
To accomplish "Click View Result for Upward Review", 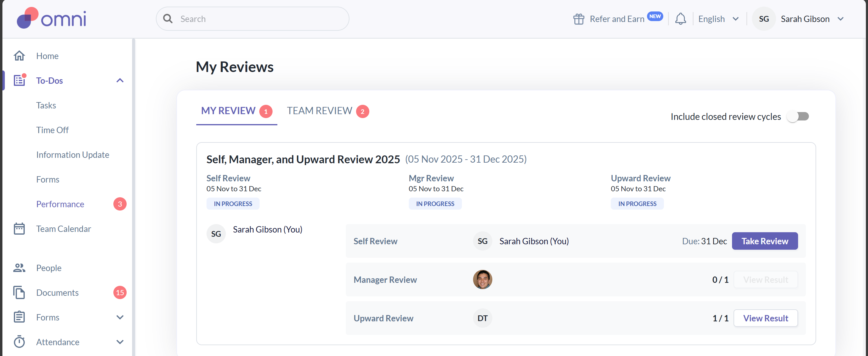I will [765, 318].
